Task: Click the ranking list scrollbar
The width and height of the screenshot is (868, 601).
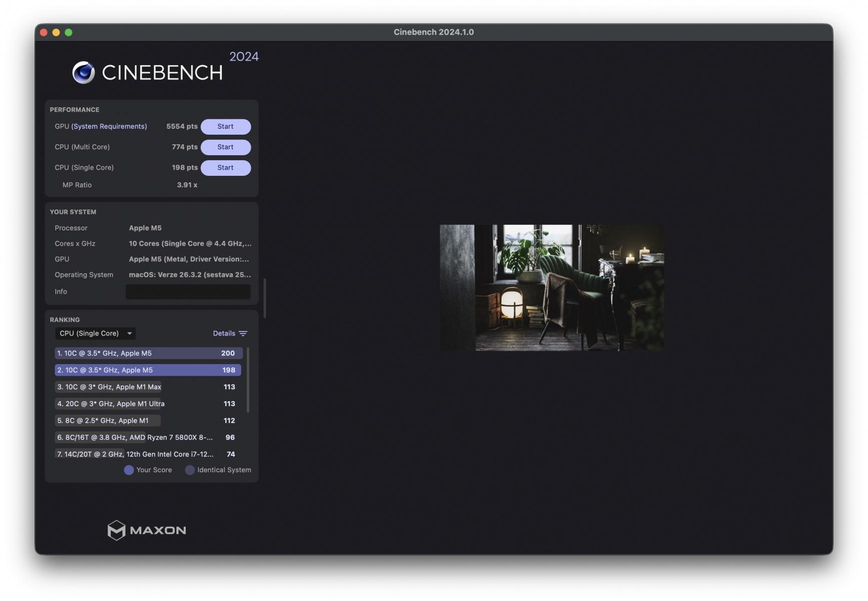Action: tap(248, 380)
